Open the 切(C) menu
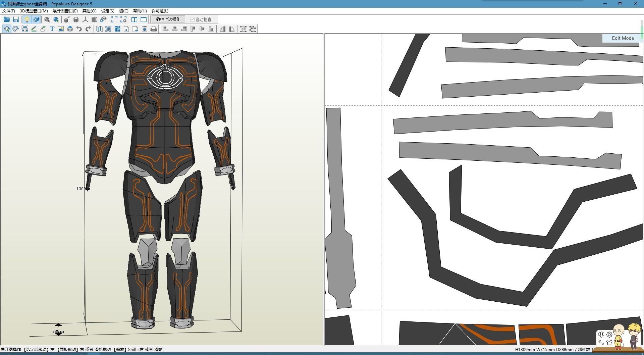644x355 pixels. [124, 11]
